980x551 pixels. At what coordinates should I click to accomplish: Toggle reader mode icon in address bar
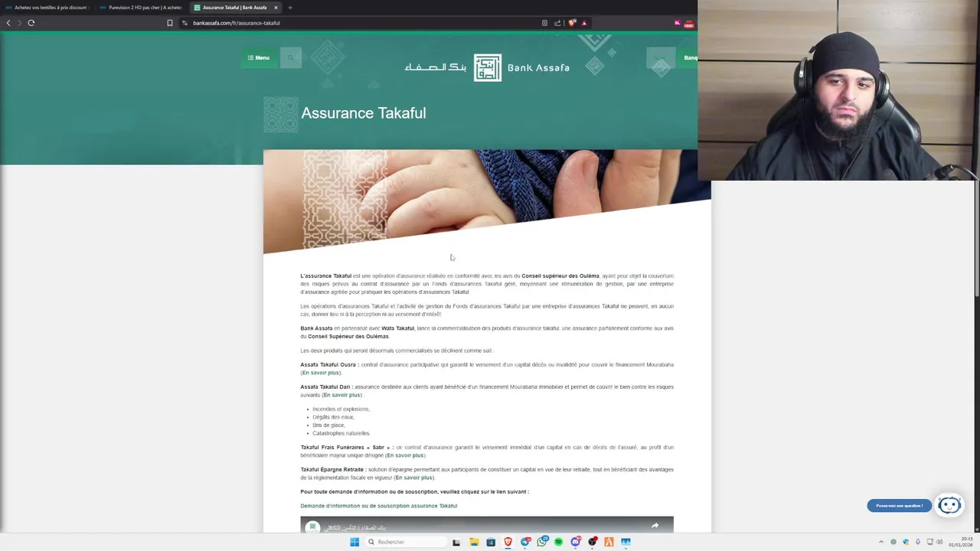click(x=544, y=23)
